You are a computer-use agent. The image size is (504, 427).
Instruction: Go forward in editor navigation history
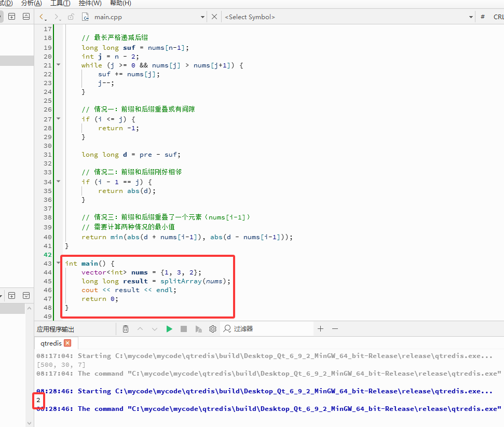click(57, 17)
